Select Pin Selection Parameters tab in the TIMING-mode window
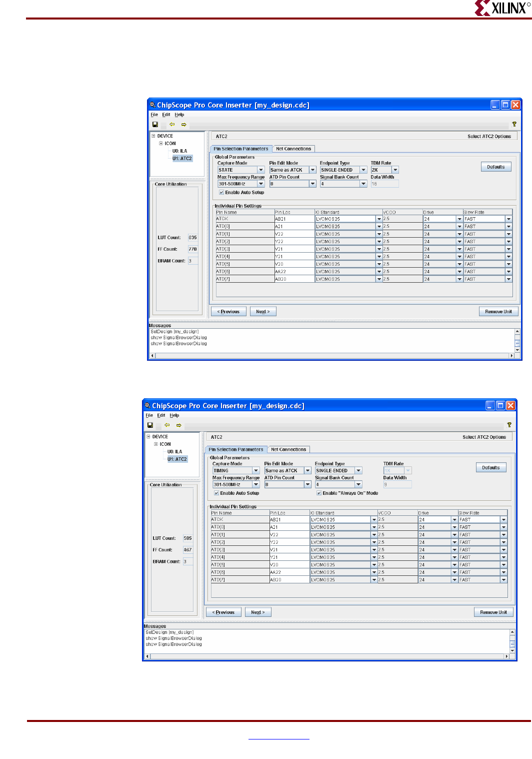532x759 pixels. pos(236,449)
